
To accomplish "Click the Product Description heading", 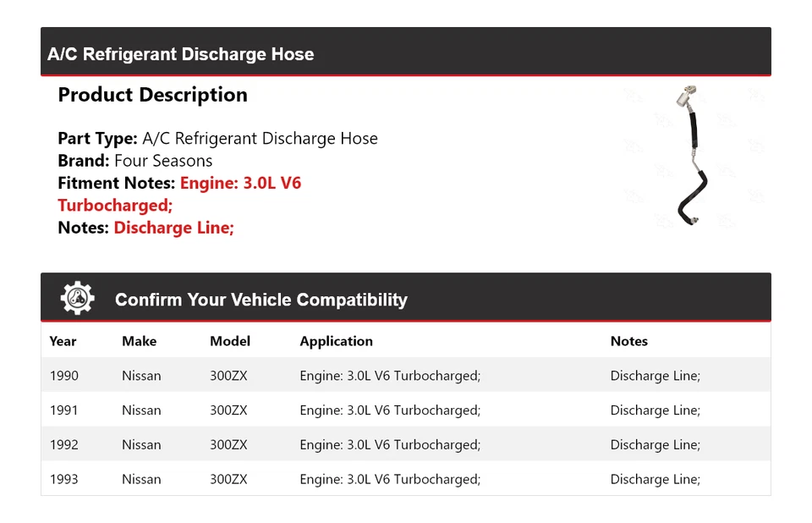I will pos(152,95).
